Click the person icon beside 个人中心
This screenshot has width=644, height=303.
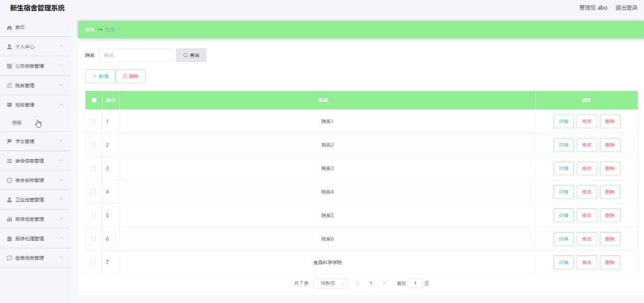point(9,47)
